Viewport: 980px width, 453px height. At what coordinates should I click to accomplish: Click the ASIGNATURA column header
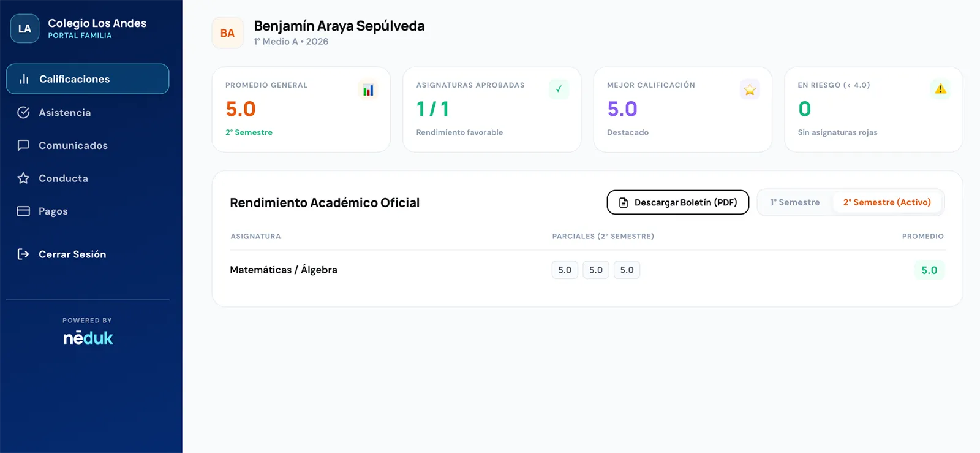coord(255,237)
